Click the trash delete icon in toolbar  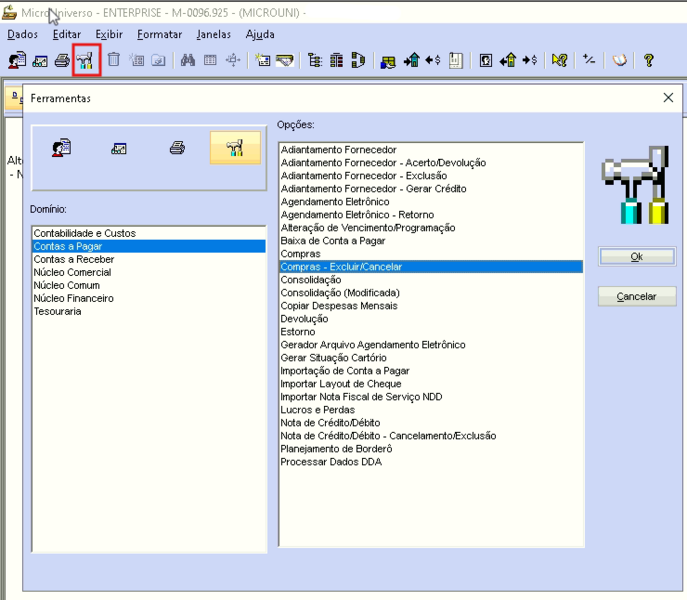tap(114, 60)
